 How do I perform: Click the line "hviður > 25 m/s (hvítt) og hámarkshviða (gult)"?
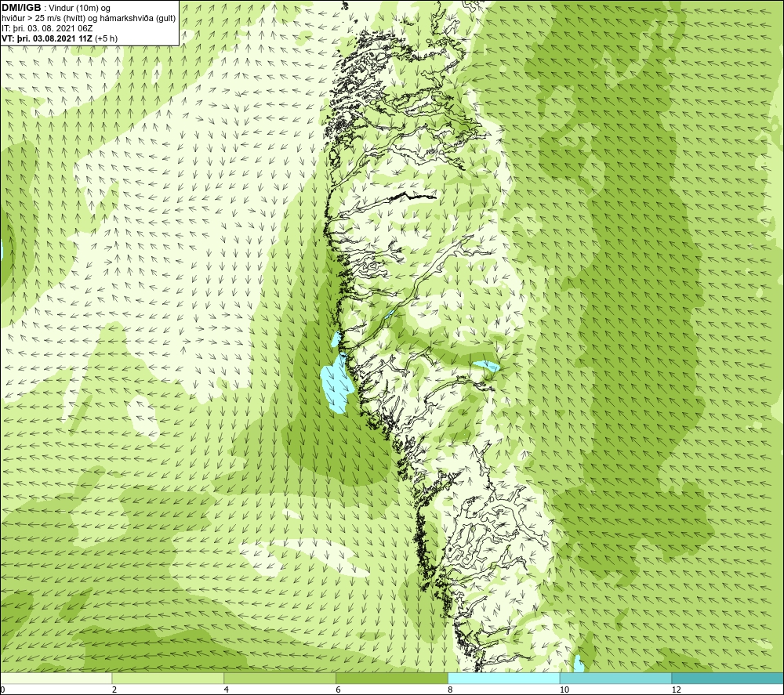pyautogui.click(x=89, y=19)
